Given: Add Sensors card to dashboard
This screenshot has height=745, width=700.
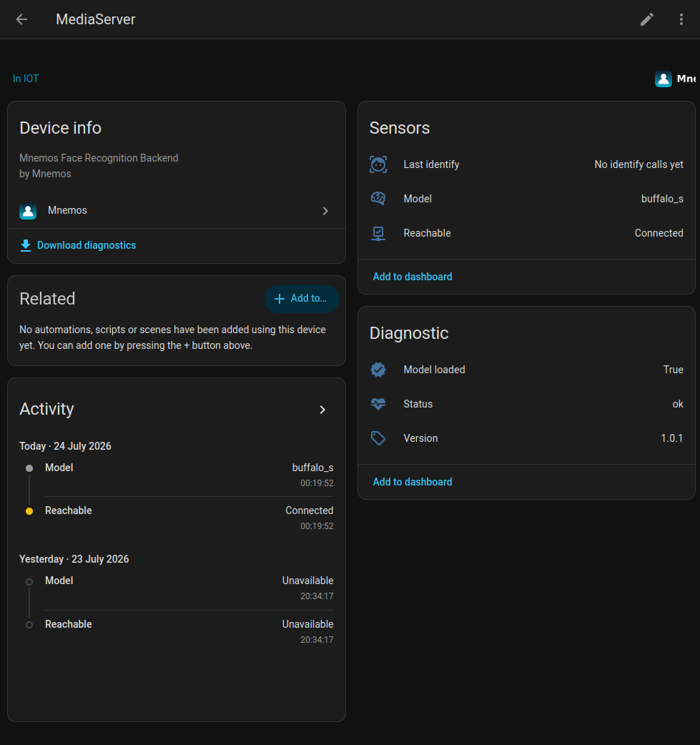Looking at the screenshot, I should tap(413, 277).
